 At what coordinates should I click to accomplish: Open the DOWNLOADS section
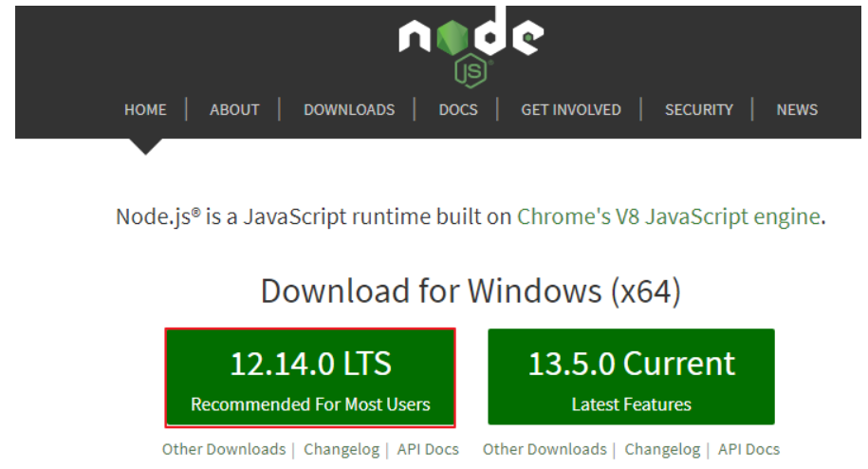[349, 109]
